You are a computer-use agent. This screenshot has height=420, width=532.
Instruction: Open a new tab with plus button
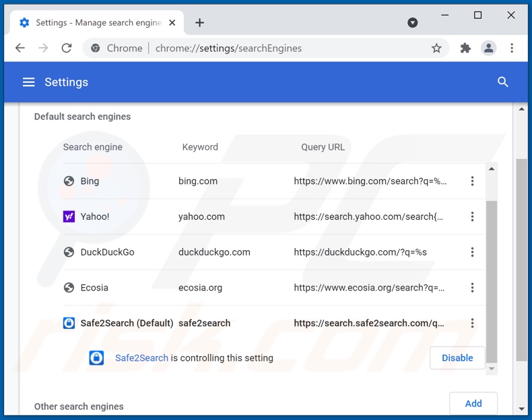(199, 23)
